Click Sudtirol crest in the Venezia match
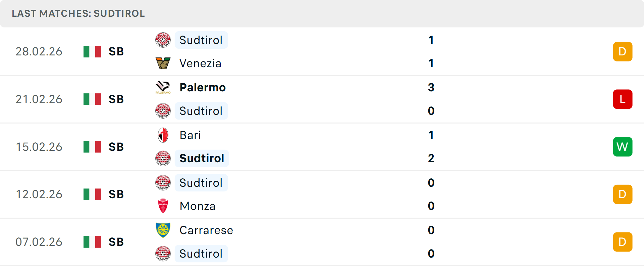The height and width of the screenshot is (266, 644). [163, 40]
